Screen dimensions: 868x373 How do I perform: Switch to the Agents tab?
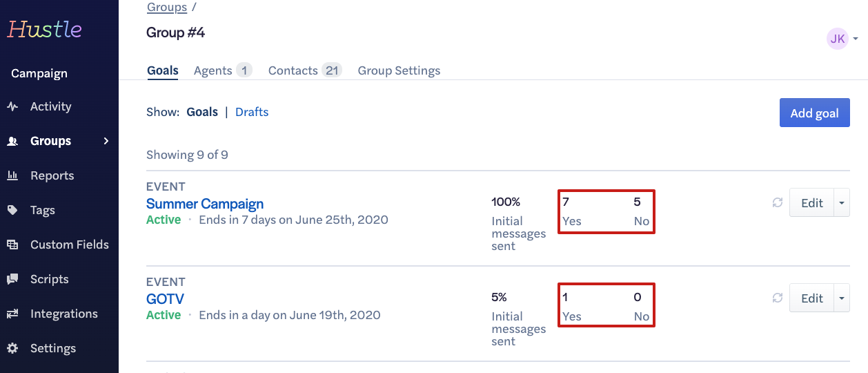213,70
